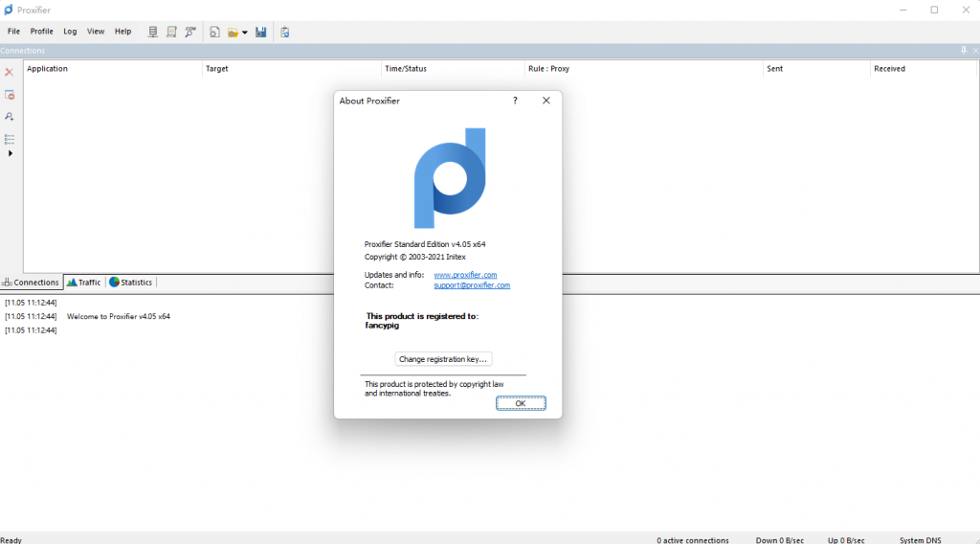Click the Proxifier logo in About dialog
The height and width of the screenshot is (544, 980).
pyautogui.click(x=450, y=178)
